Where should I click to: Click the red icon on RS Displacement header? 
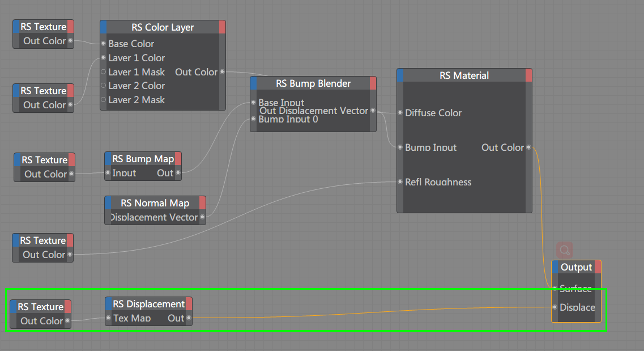click(x=189, y=303)
